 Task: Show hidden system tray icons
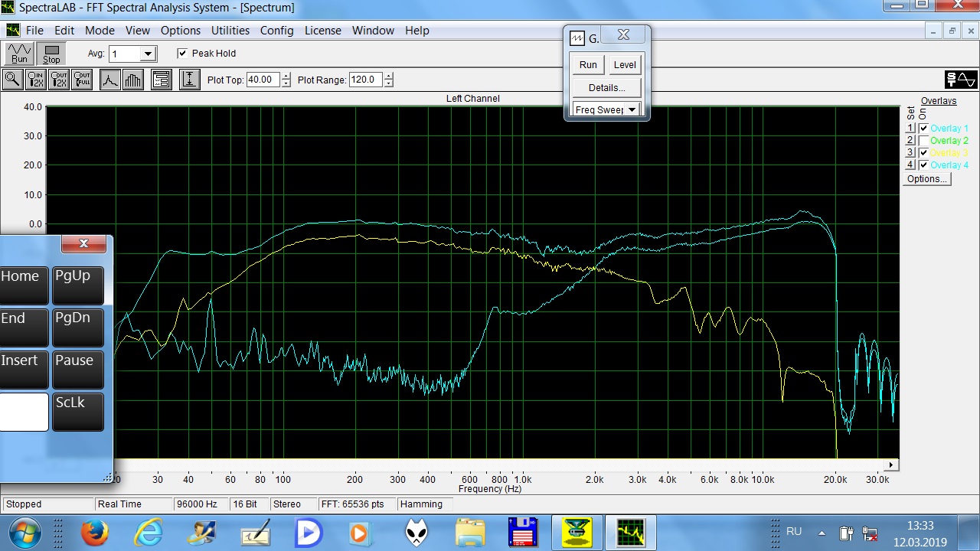[x=822, y=533]
